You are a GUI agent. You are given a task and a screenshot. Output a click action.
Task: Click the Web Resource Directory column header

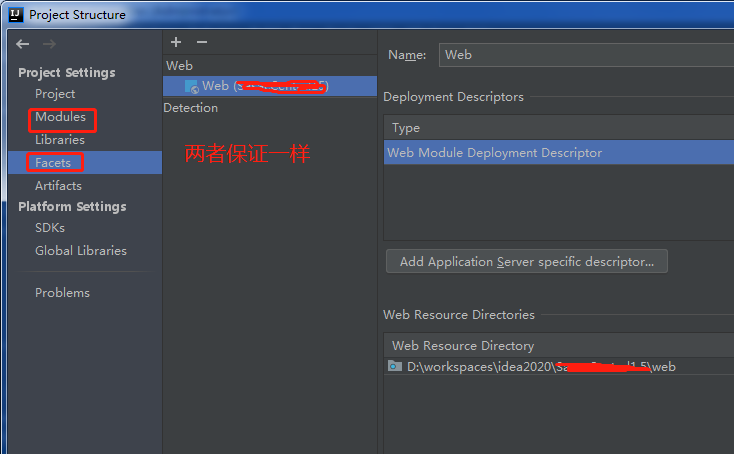[x=559, y=345]
